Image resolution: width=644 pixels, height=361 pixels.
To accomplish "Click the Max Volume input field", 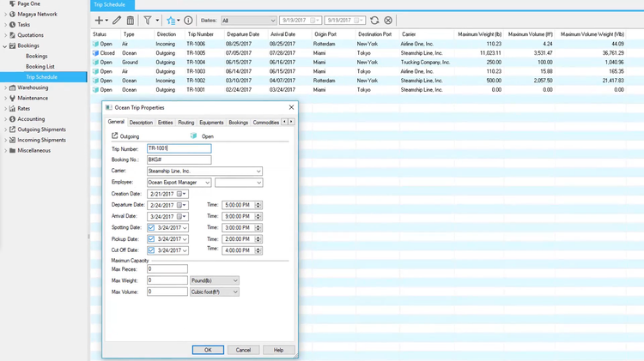I will pos(167,292).
